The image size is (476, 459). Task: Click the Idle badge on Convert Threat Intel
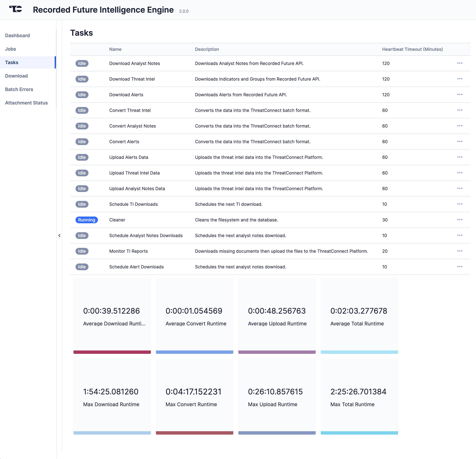pos(82,110)
